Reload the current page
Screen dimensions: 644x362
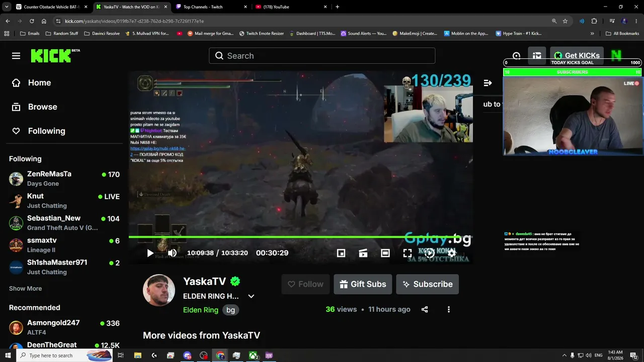click(32, 21)
